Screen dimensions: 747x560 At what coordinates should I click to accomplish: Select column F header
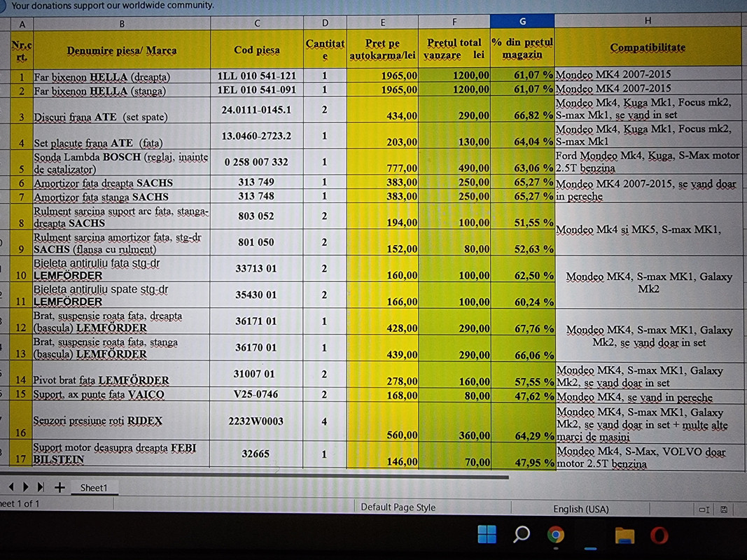[x=454, y=22]
